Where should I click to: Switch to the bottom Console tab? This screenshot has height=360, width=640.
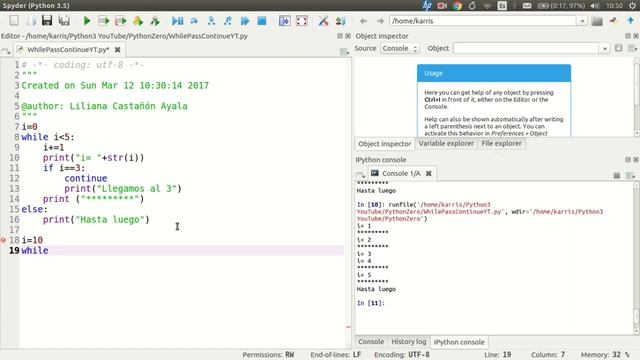[371, 342]
